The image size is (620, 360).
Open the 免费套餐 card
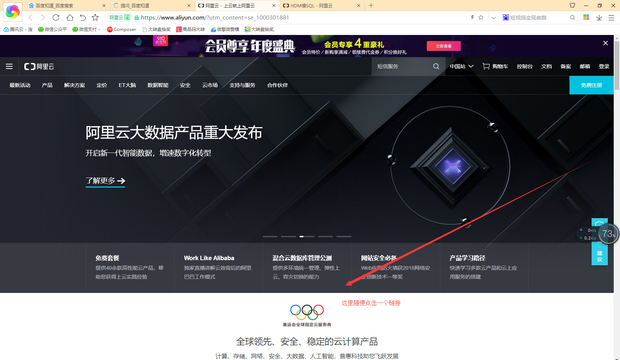[x=130, y=267]
